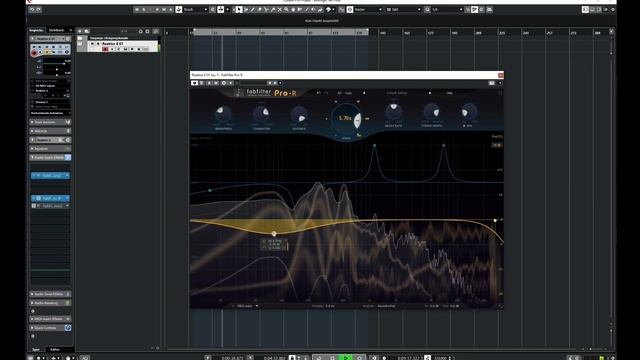Toggle the A/B Copy control

[x=345, y=93]
